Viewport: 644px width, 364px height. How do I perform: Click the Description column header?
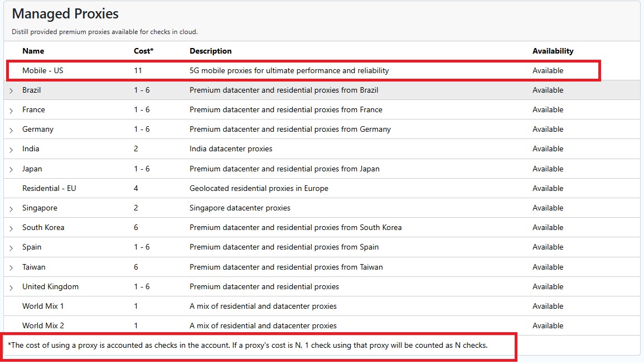210,51
